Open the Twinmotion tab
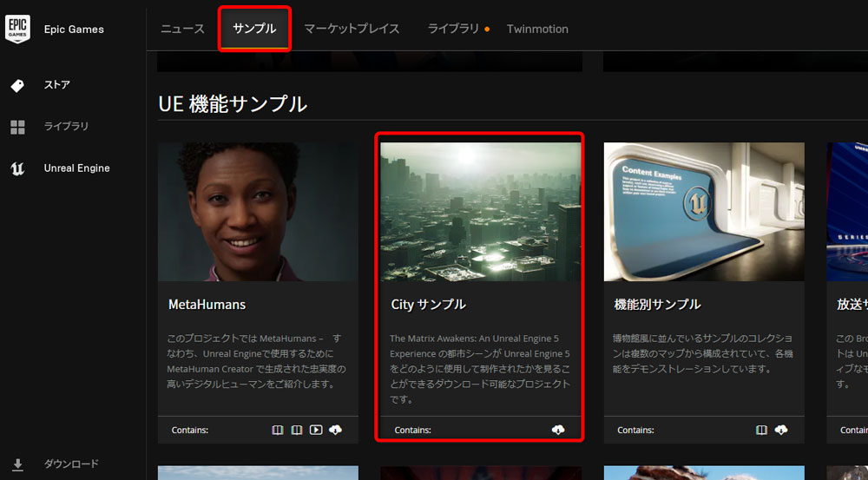 (x=537, y=30)
